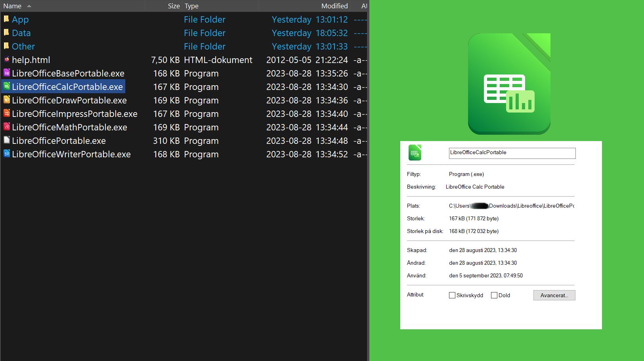Select LibreOfficeBasePortable.exe file name
Viewport: 644px width, 361px height.
point(68,73)
